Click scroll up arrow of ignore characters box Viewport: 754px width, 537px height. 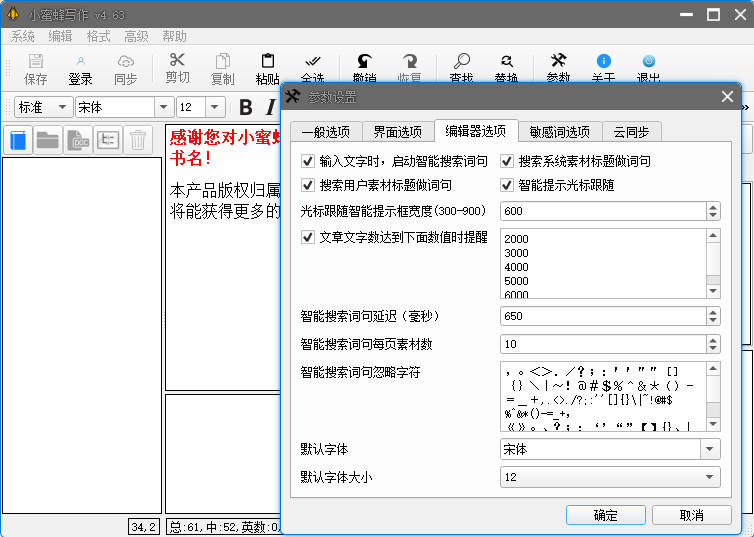713,369
